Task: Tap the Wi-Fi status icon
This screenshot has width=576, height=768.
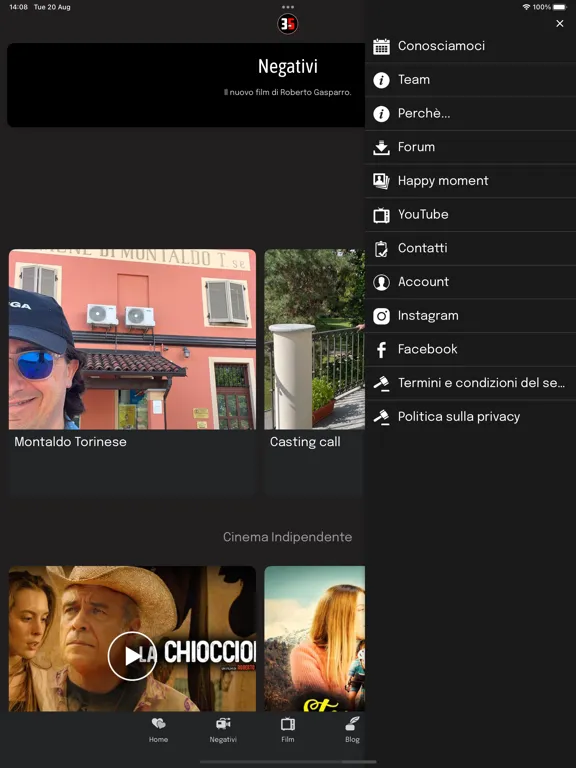Action: pos(527,7)
